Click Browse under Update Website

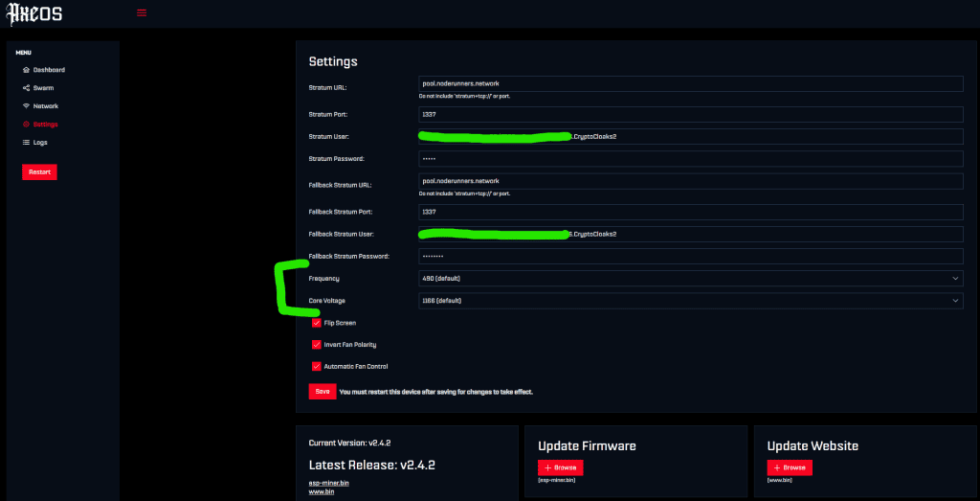point(790,467)
